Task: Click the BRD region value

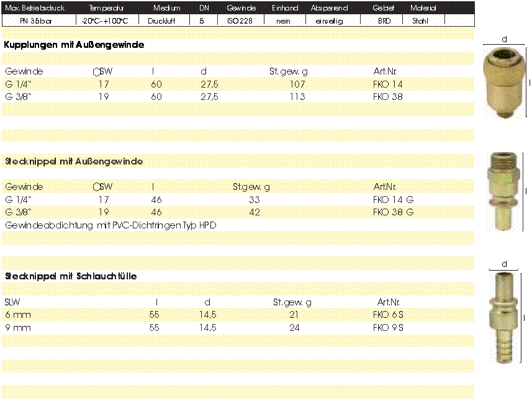Action: [384, 20]
